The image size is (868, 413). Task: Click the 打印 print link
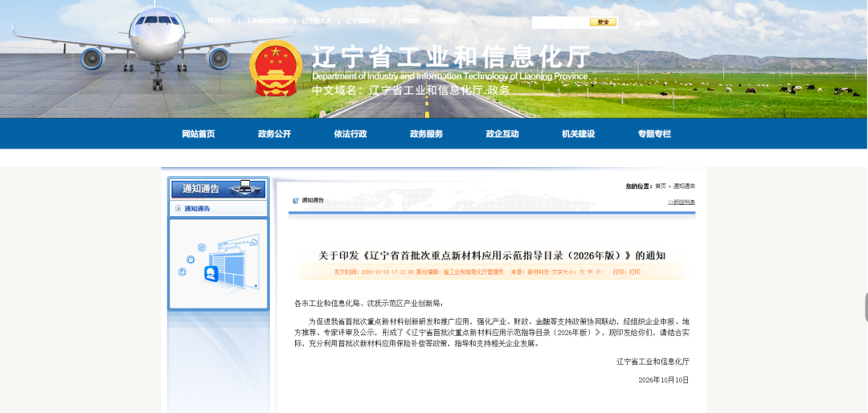click(634, 272)
